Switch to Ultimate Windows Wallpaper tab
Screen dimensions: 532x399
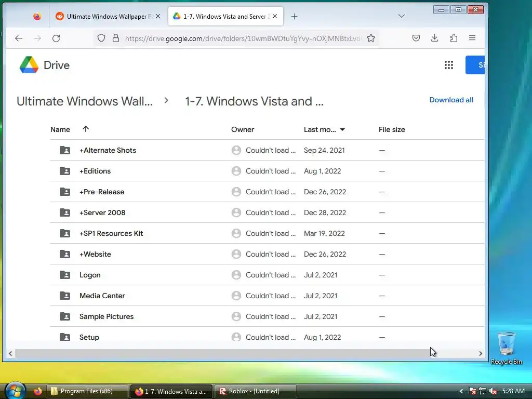[x=107, y=16]
